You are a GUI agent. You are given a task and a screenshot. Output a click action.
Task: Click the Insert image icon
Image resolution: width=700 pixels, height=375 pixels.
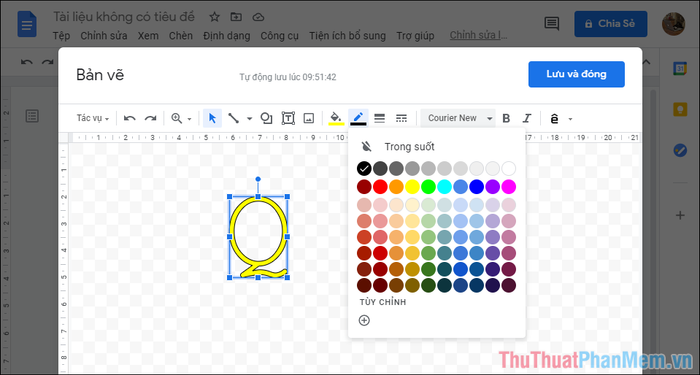pos(308,118)
